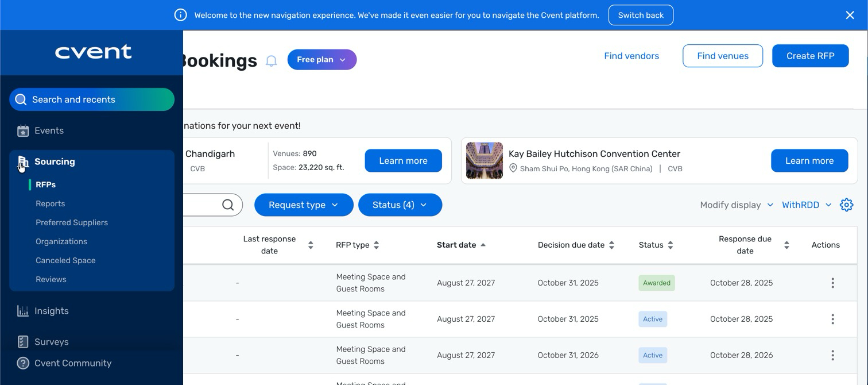Click the search magnifier icon in table filter
Screen dimensions: 868x385
click(228, 205)
